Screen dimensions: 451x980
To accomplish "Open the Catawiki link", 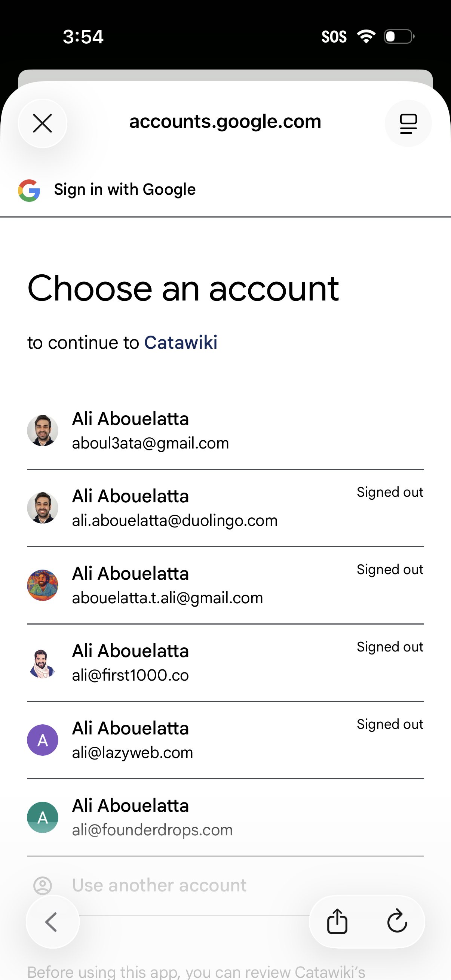I will click(x=181, y=342).
